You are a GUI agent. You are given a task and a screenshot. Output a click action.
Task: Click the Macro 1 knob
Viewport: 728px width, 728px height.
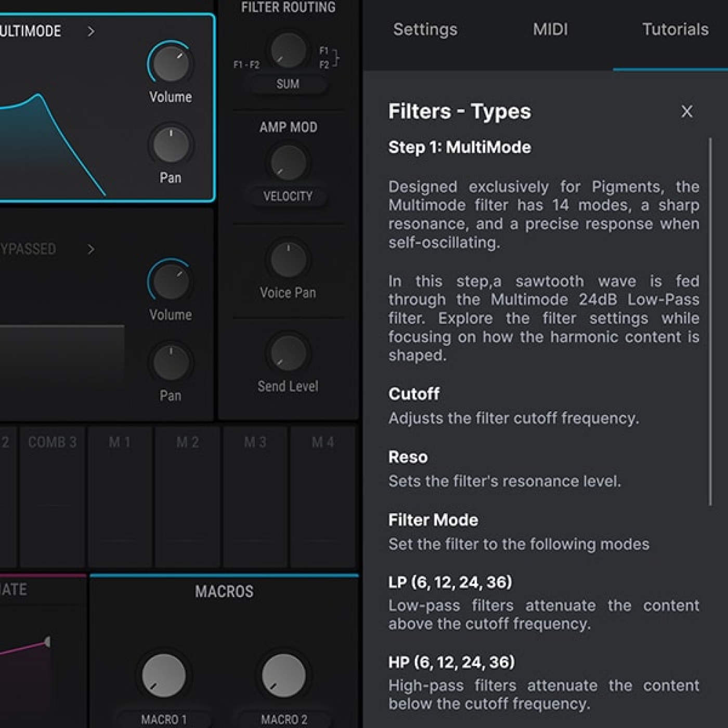point(164,675)
